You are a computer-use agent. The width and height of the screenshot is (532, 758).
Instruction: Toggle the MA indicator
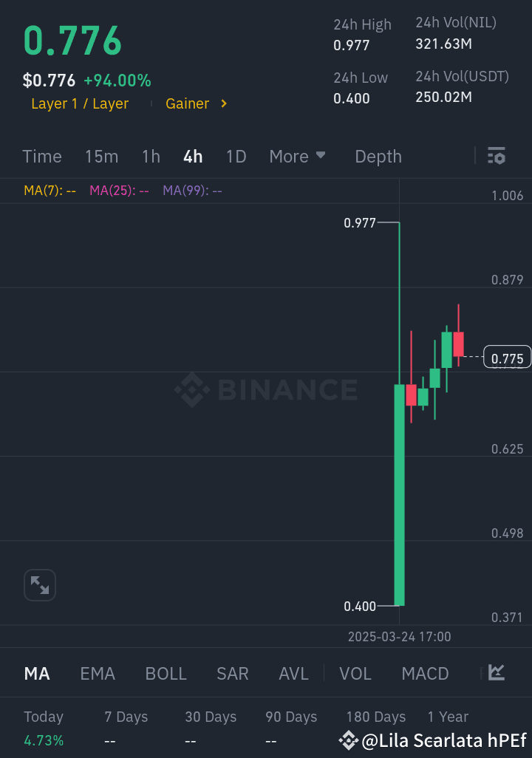pos(37,674)
